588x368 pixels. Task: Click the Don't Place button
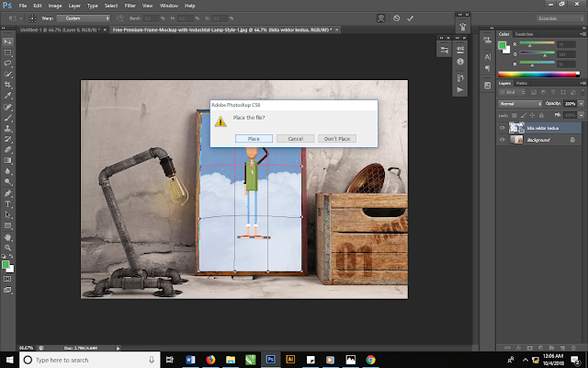click(x=335, y=138)
